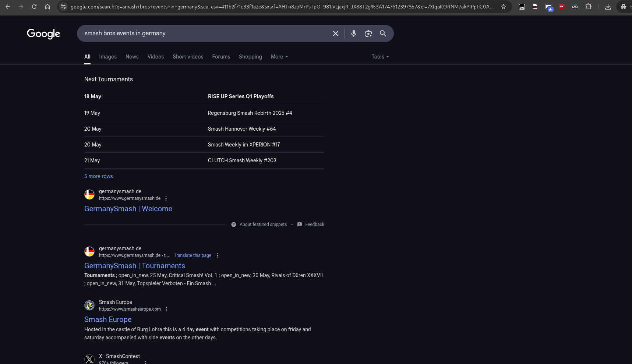Open GermanySmash | Tournaments link
The width and height of the screenshot is (632, 364).
pyautogui.click(x=134, y=266)
